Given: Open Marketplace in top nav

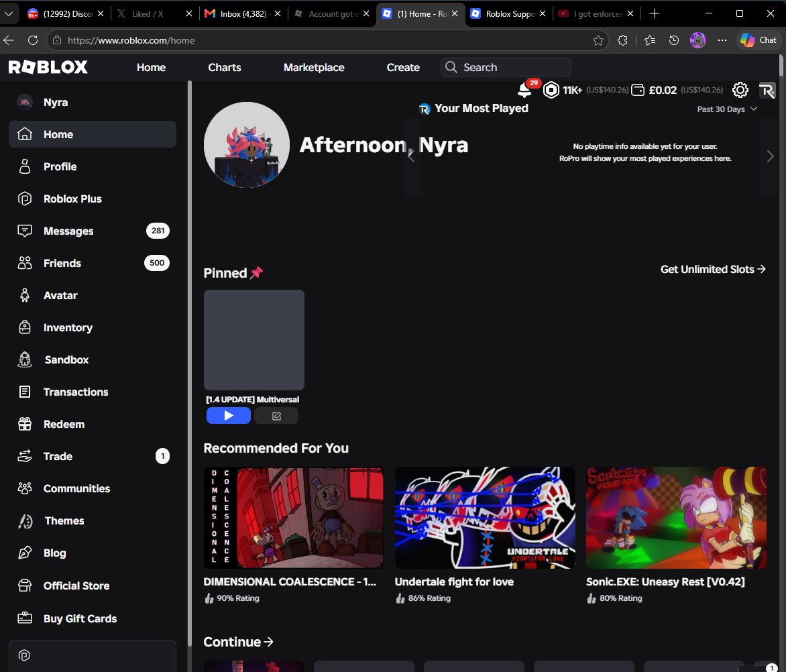Looking at the screenshot, I should tap(314, 67).
